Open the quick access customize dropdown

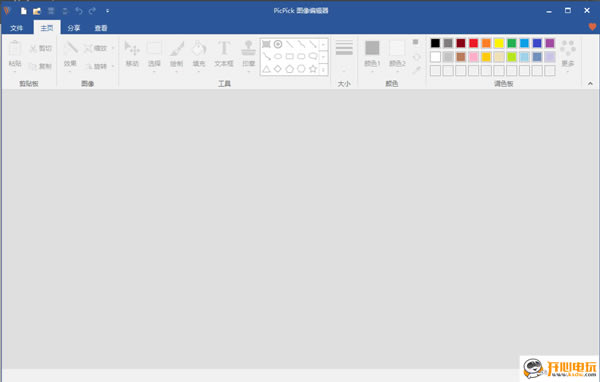108,11
